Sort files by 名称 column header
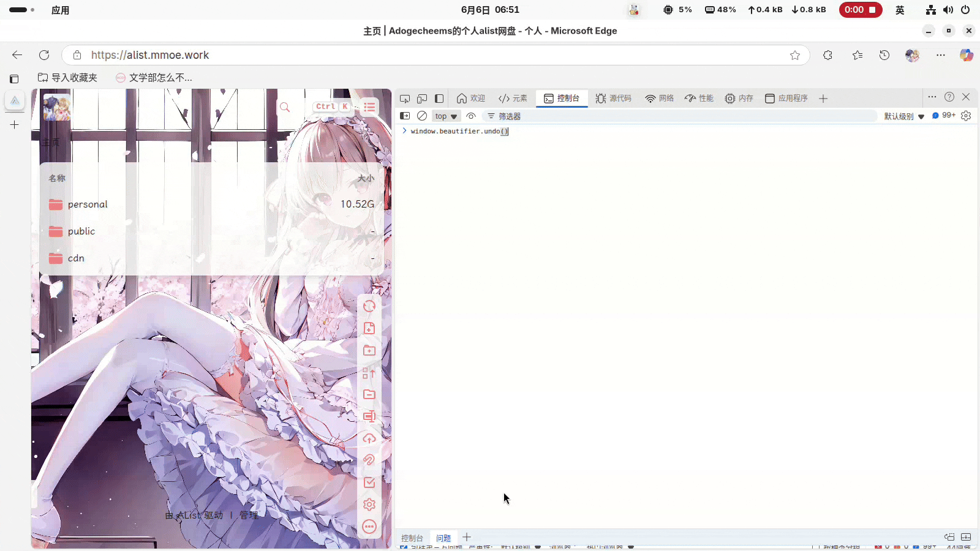The height and width of the screenshot is (551, 980). pos(57,178)
